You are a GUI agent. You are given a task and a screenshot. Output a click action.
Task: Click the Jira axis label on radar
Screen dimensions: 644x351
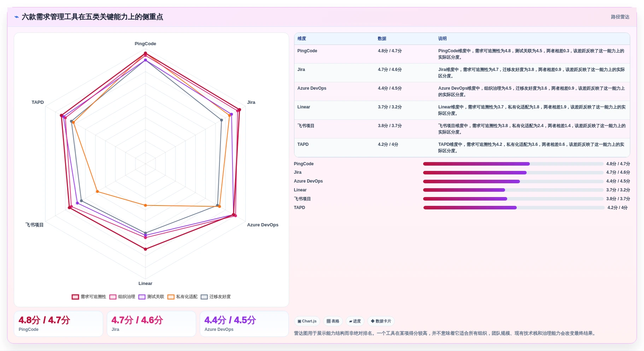(251, 102)
